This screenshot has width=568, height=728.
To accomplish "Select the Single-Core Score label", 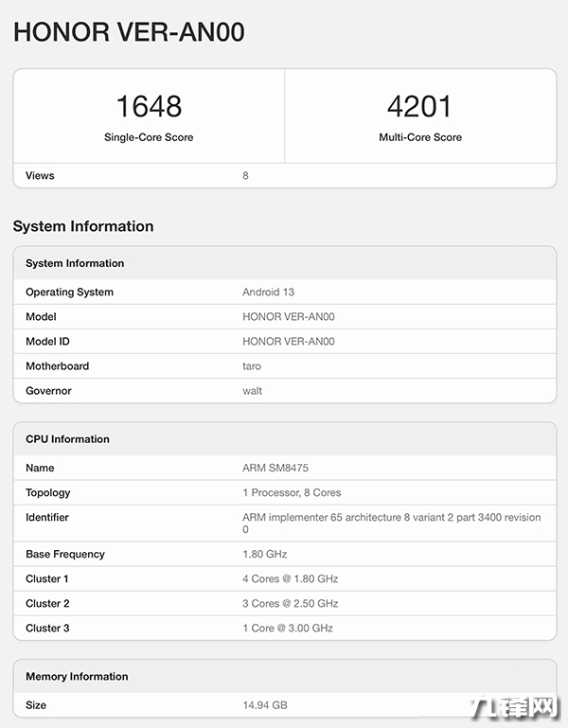I will point(149,137).
